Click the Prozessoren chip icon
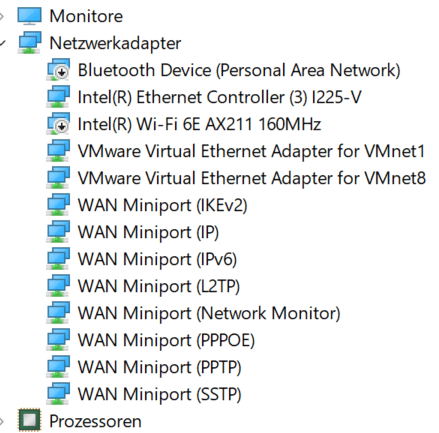Image resolution: width=439 pixels, height=433 pixels. coord(29,420)
